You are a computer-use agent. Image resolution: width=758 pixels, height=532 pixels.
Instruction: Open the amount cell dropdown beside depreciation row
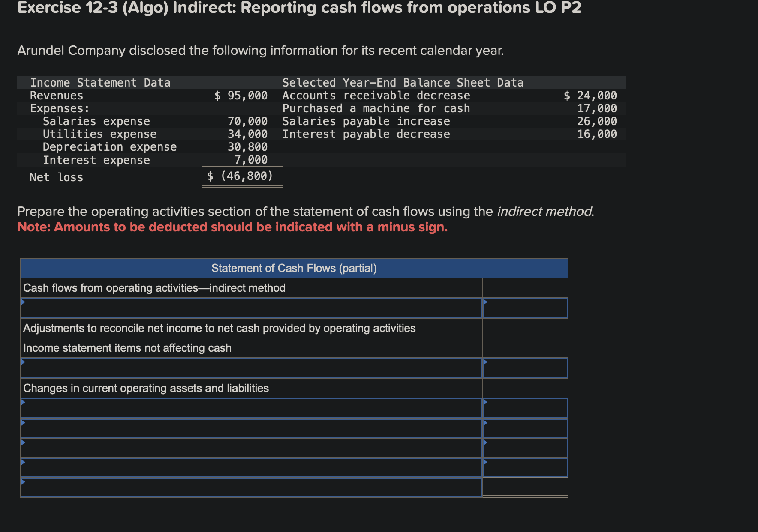(x=525, y=368)
